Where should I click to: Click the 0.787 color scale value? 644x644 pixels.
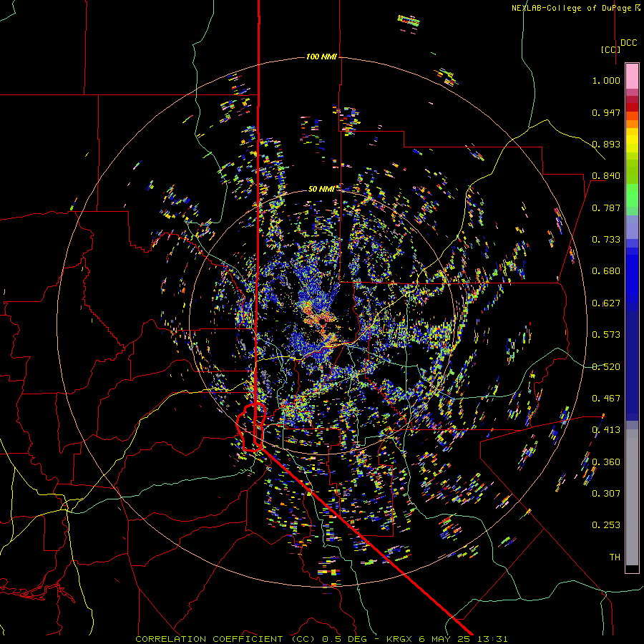point(606,208)
